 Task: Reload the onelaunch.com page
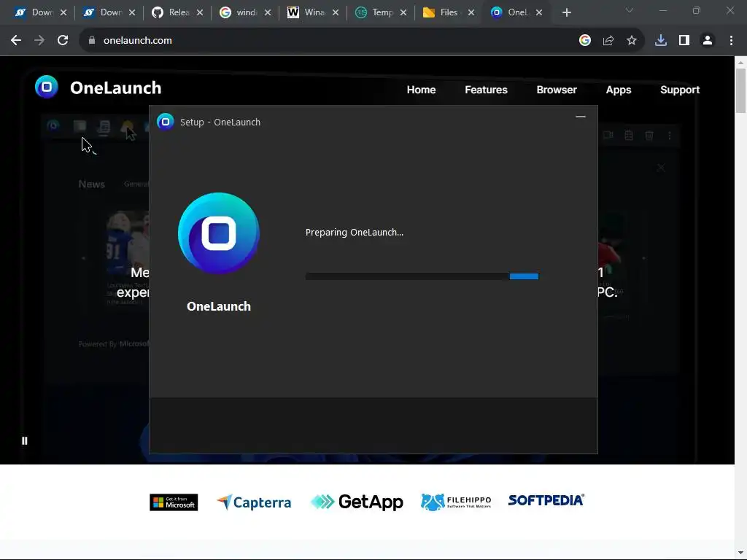tap(63, 41)
